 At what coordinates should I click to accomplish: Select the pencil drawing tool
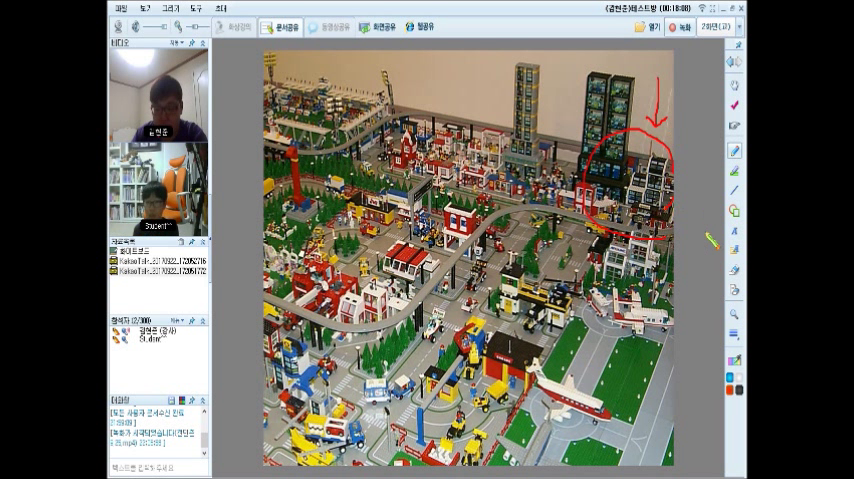coord(734,151)
